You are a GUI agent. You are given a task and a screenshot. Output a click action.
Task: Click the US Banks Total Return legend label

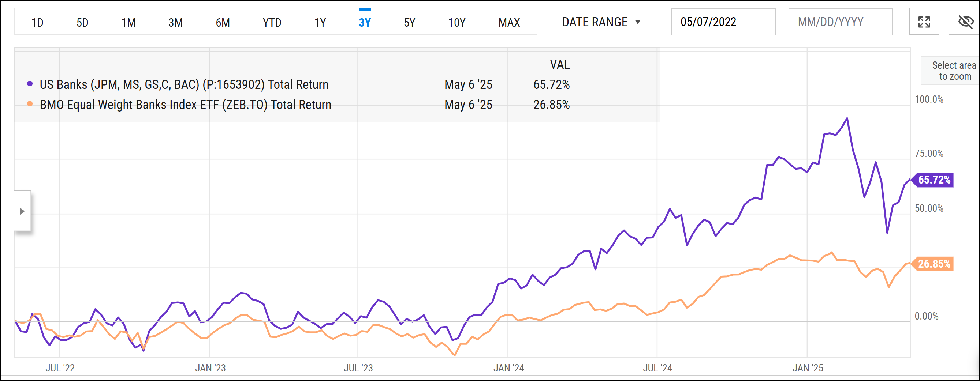pyautogui.click(x=184, y=84)
